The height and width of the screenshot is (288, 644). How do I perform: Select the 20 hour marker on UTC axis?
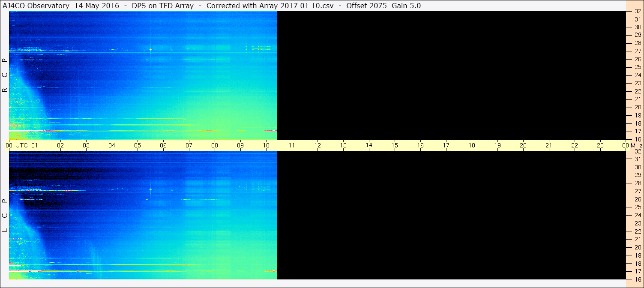coord(523,145)
